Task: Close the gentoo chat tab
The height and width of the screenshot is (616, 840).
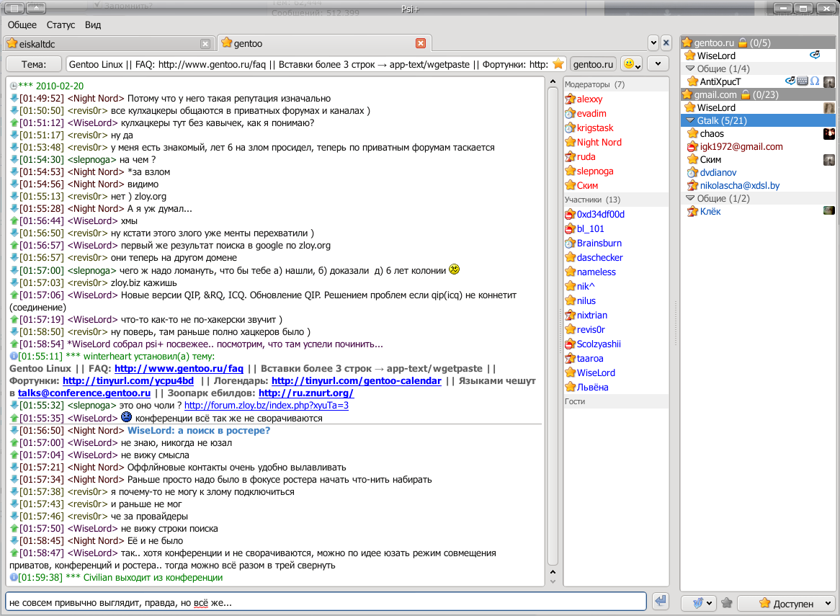Action: [421, 43]
